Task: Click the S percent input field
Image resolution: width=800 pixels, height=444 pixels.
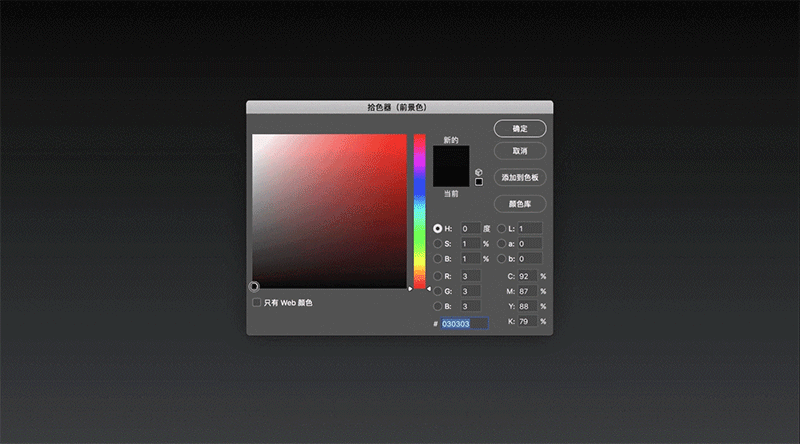Action: 470,244
